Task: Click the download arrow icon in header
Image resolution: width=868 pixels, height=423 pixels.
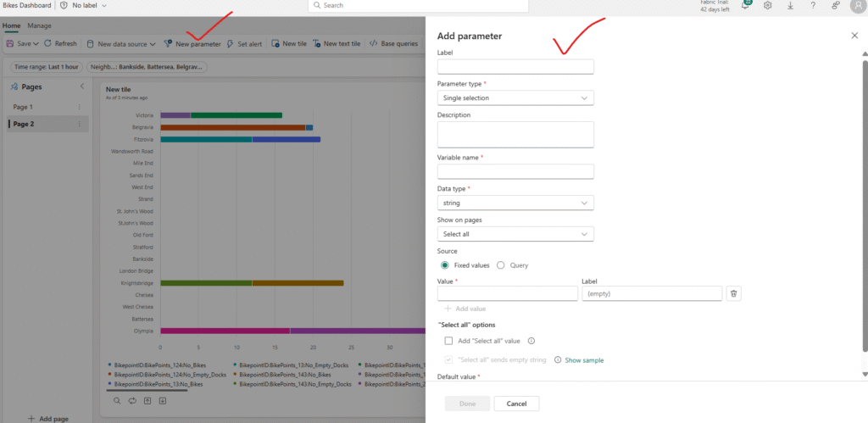Action: pos(791,5)
